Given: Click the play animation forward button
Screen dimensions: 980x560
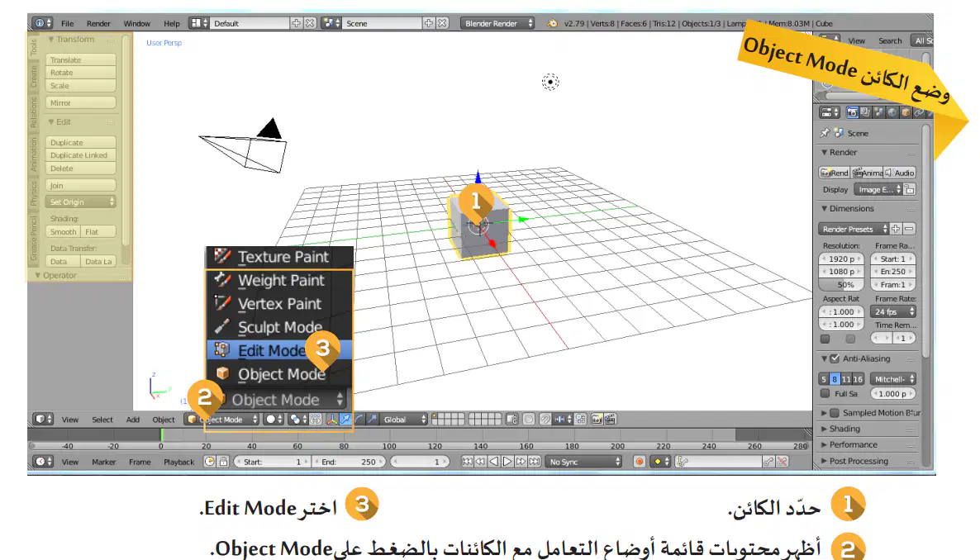Looking at the screenshot, I should pyautogui.click(x=507, y=462).
